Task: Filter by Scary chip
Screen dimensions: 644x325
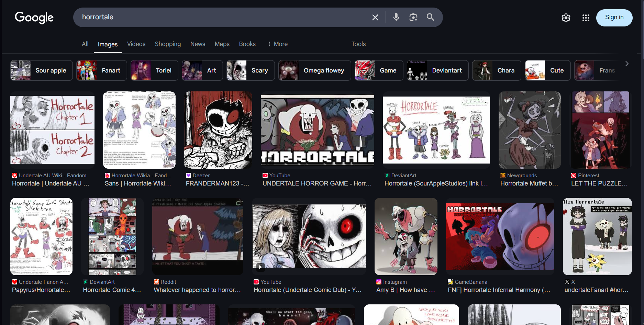Action: 251,70
